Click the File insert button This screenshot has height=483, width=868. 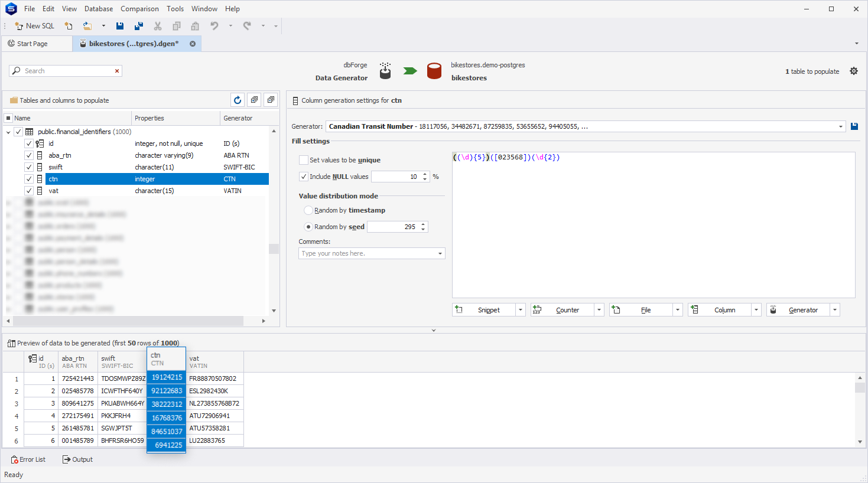pyautogui.click(x=641, y=310)
